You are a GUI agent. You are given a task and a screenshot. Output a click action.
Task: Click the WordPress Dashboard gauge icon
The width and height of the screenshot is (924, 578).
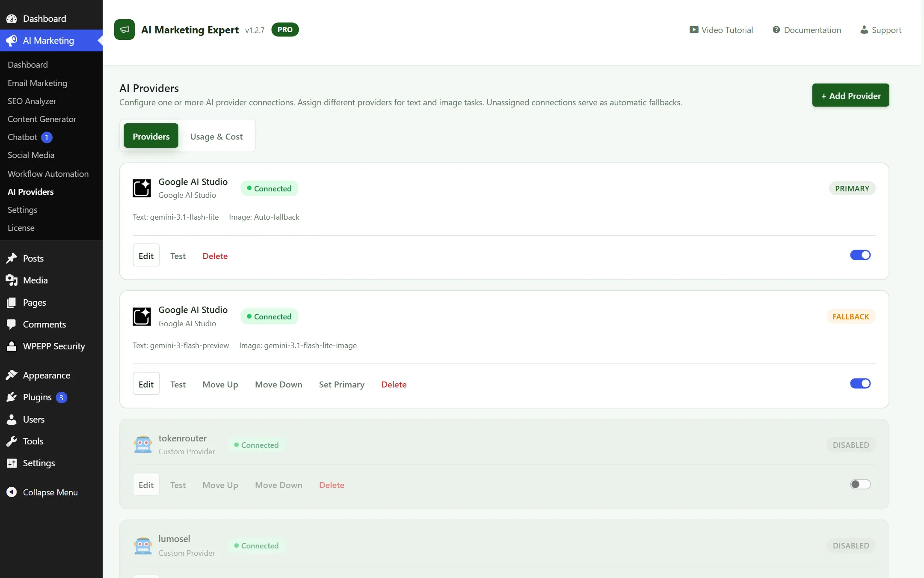pos(12,18)
